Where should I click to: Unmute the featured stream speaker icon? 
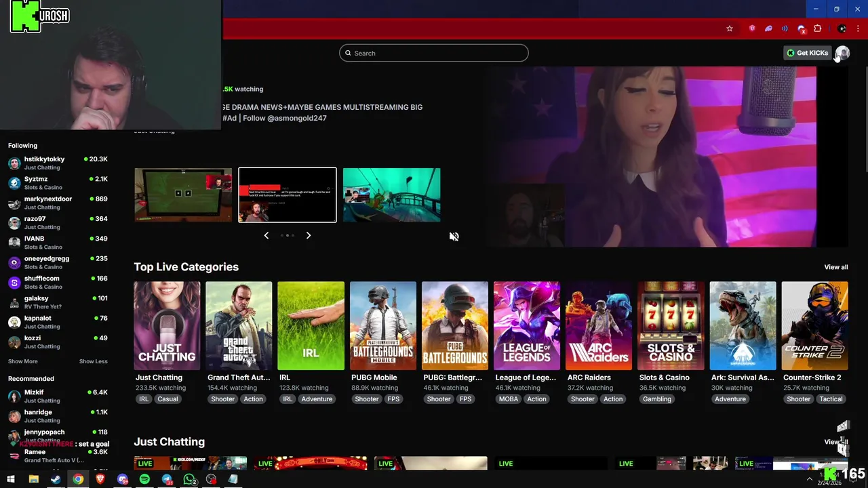454,237
